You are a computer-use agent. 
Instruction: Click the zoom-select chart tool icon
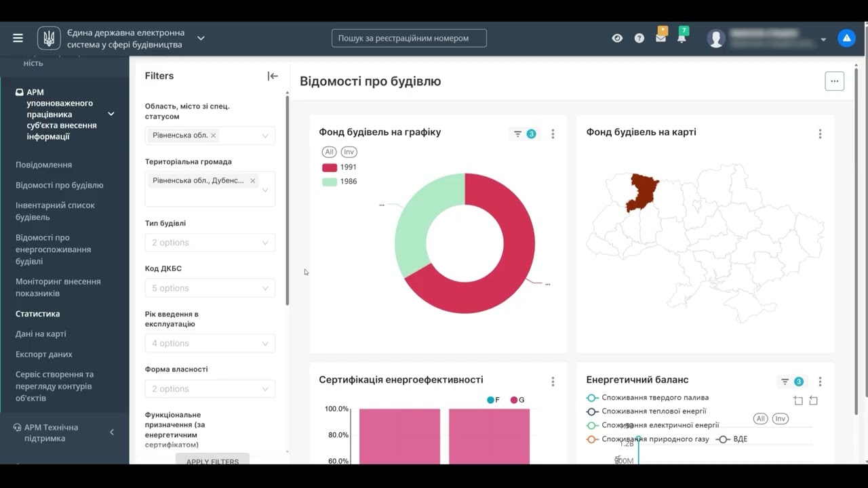798,401
